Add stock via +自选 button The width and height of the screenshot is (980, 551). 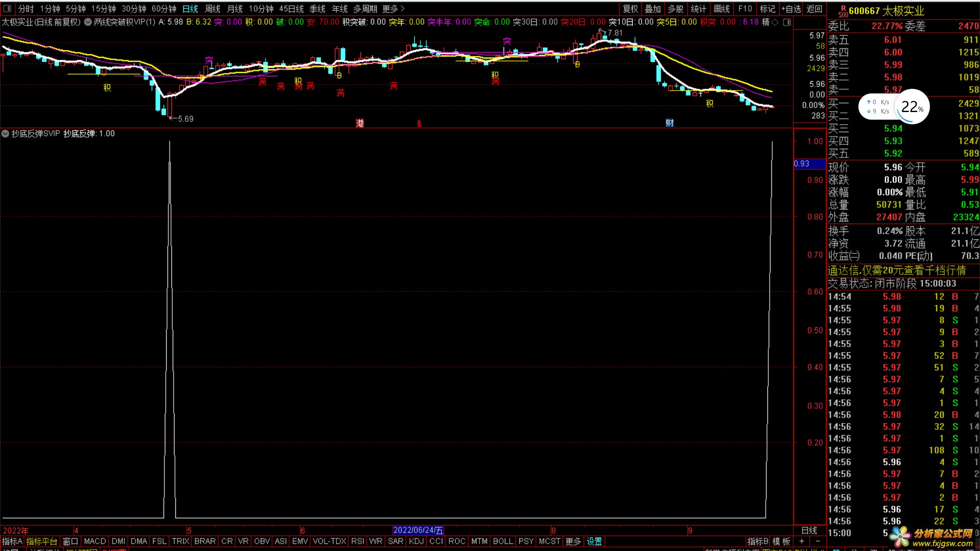click(791, 9)
